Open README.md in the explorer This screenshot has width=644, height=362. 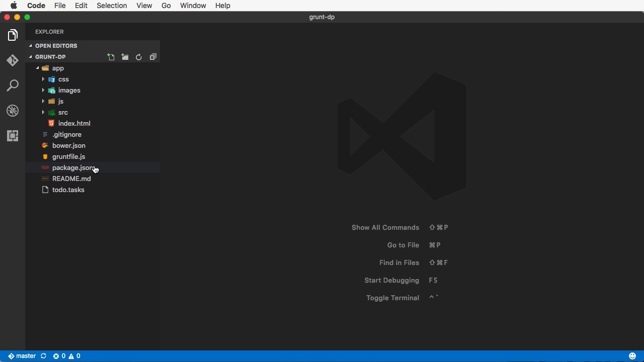pos(71,178)
